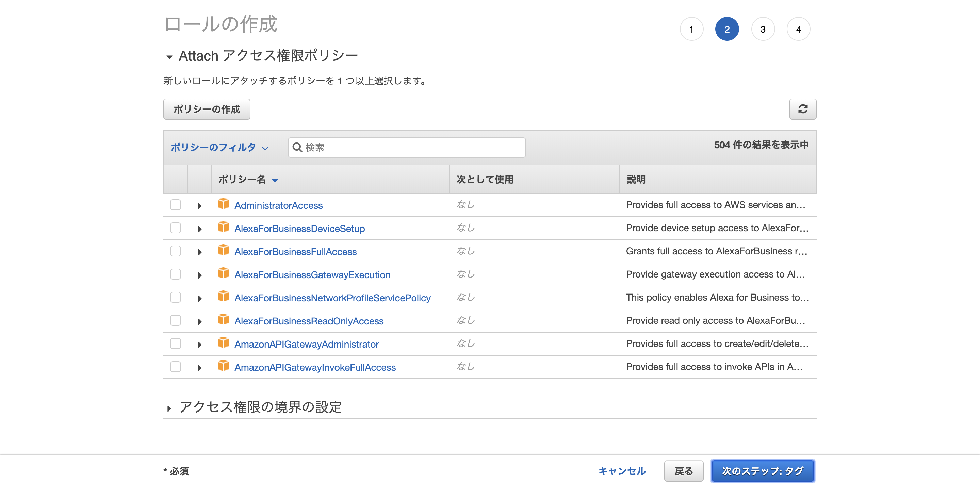Open the AdministratorAccess policy link

pyautogui.click(x=278, y=206)
